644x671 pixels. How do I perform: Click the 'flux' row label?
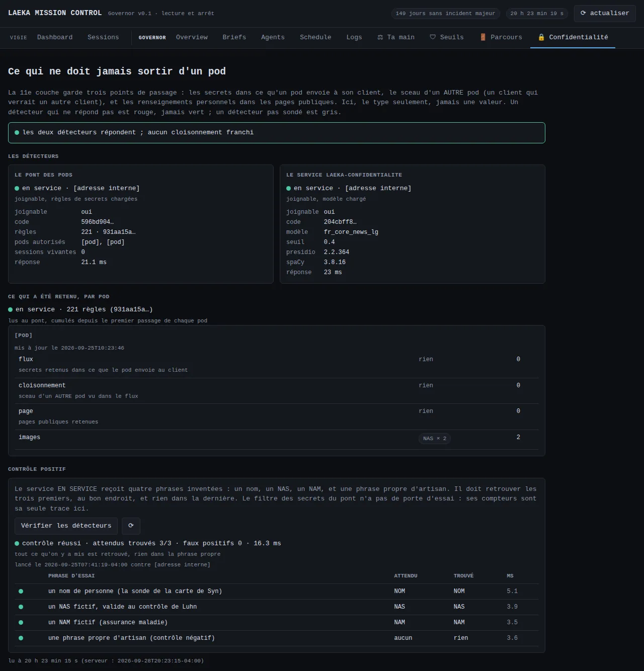point(26,359)
